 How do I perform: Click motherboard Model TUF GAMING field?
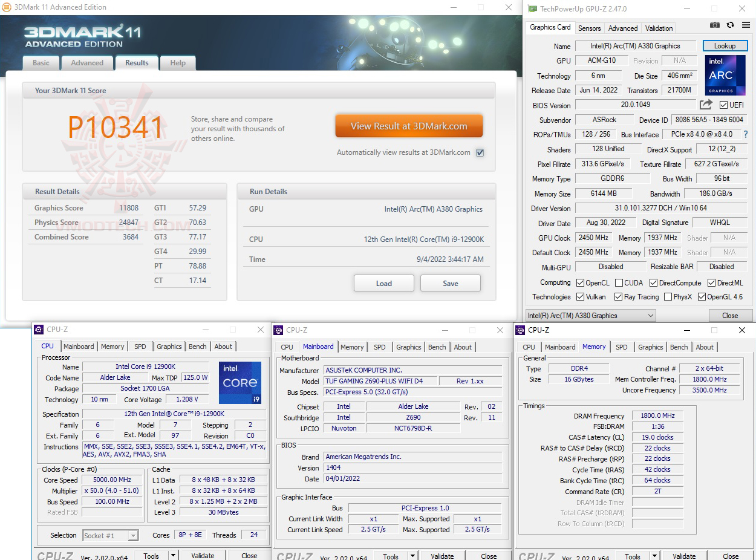pos(380,381)
